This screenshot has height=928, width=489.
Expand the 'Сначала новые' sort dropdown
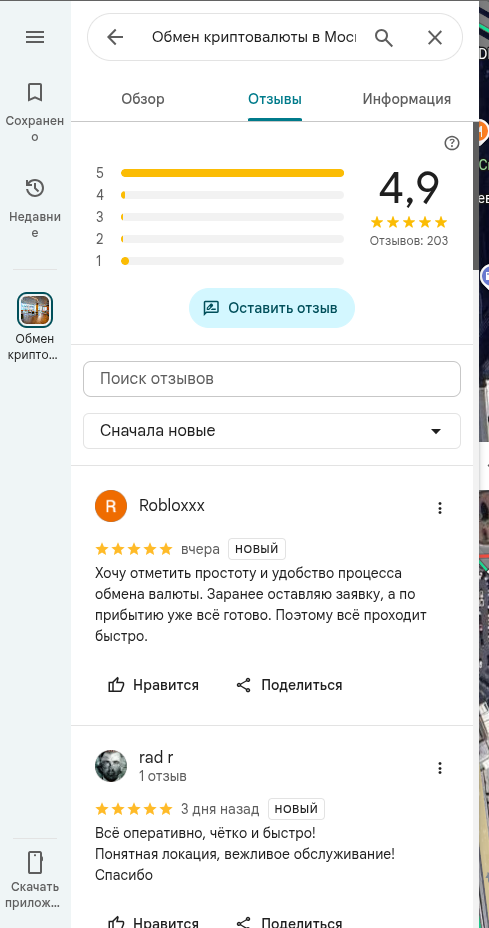coord(272,431)
